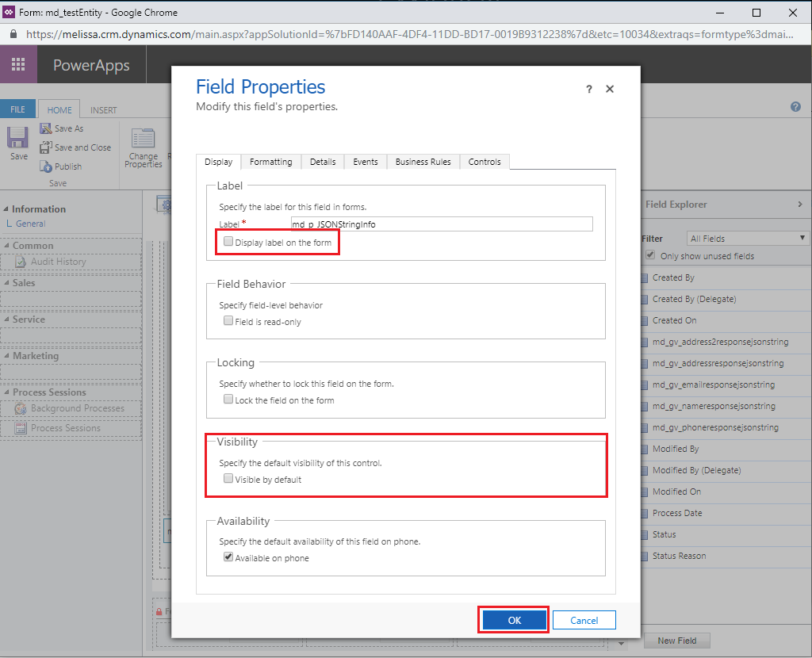This screenshot has height=658, width=812.
Task: Click inside the Label text field
Action: coord(442,224)
